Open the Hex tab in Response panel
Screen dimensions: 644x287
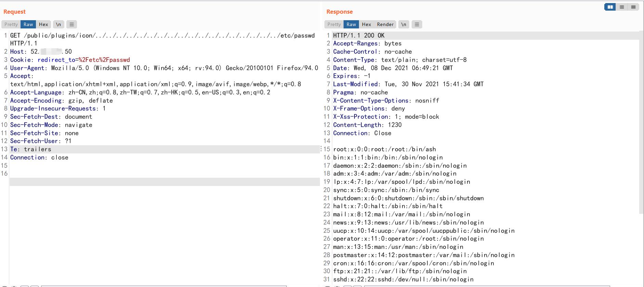coord(366,24)
